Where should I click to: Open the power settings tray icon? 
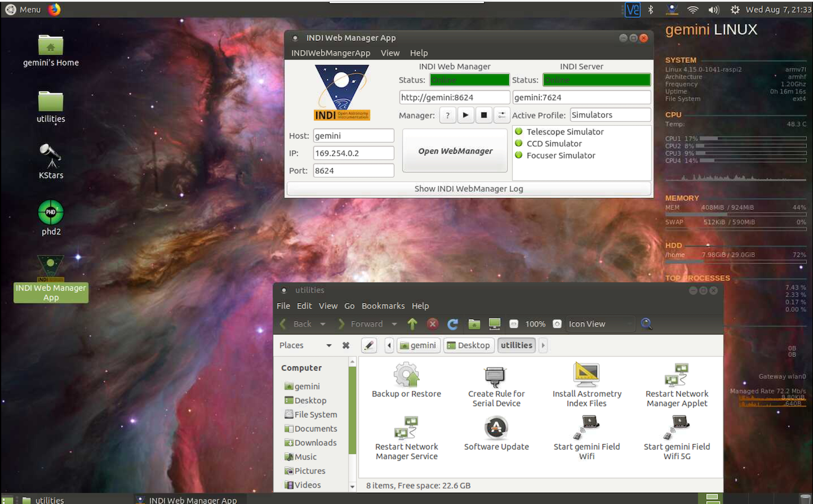click(x=735, y=9)
